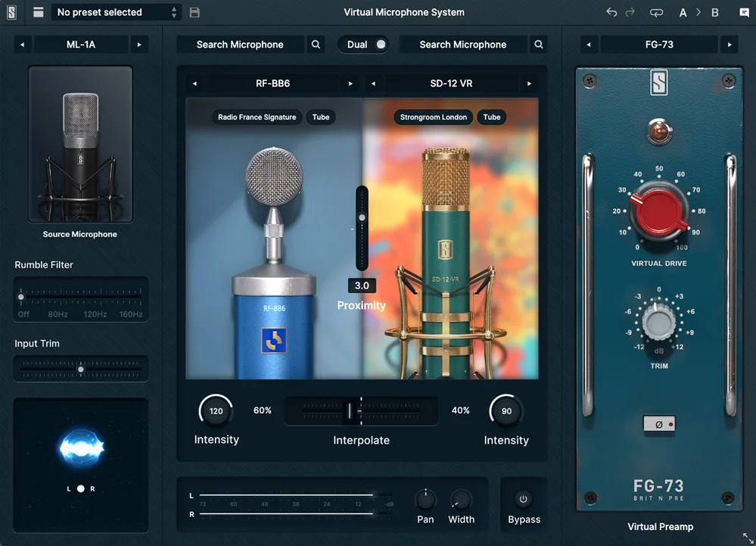756x546 pixels.
Task: Click the red Virtual Drive knob
Action: pos(659,211)
